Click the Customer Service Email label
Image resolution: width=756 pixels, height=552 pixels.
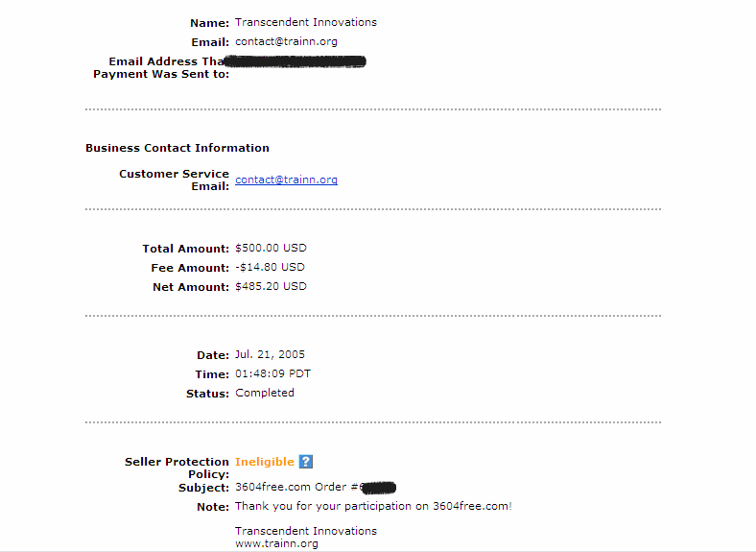coord(174,180)
